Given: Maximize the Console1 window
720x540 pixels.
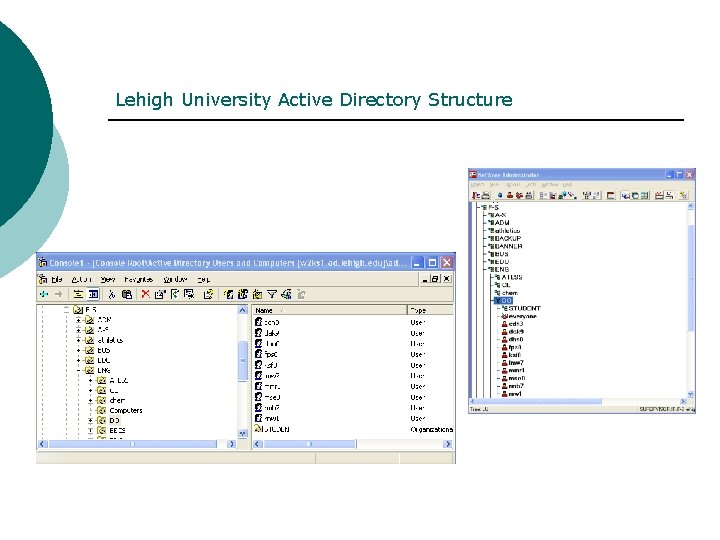Looking at the screenshot, I should click(432, 263).
